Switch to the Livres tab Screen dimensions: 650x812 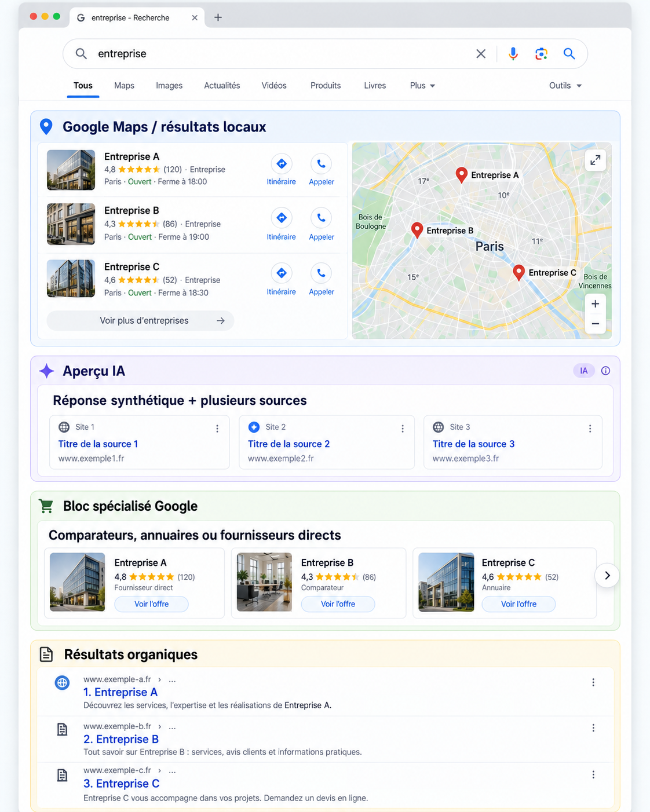tap(375, 86)
